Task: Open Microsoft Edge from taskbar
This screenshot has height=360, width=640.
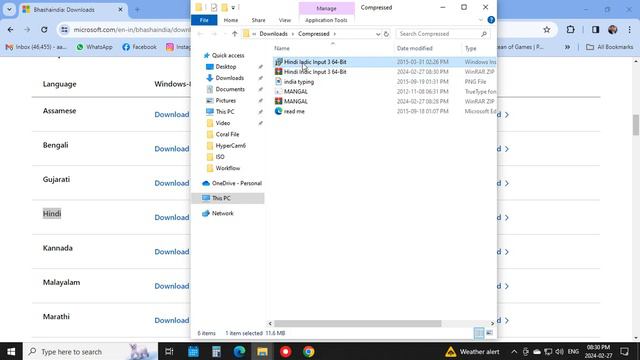Action: (x=239, y=351)
